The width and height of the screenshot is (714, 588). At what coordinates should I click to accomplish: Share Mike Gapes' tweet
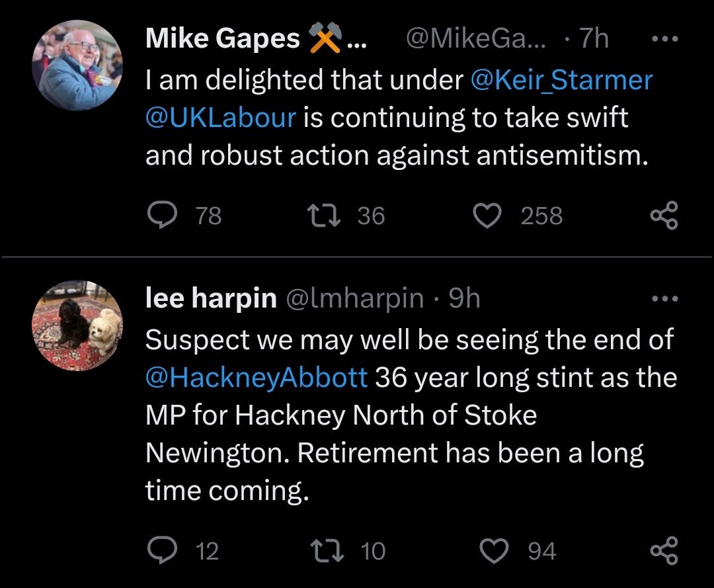[664, 216]
